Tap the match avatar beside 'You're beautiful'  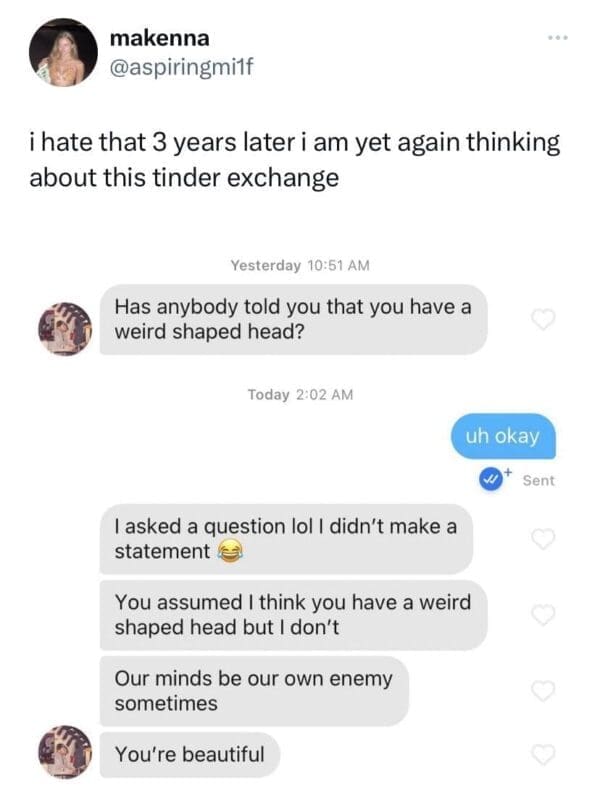65,752
